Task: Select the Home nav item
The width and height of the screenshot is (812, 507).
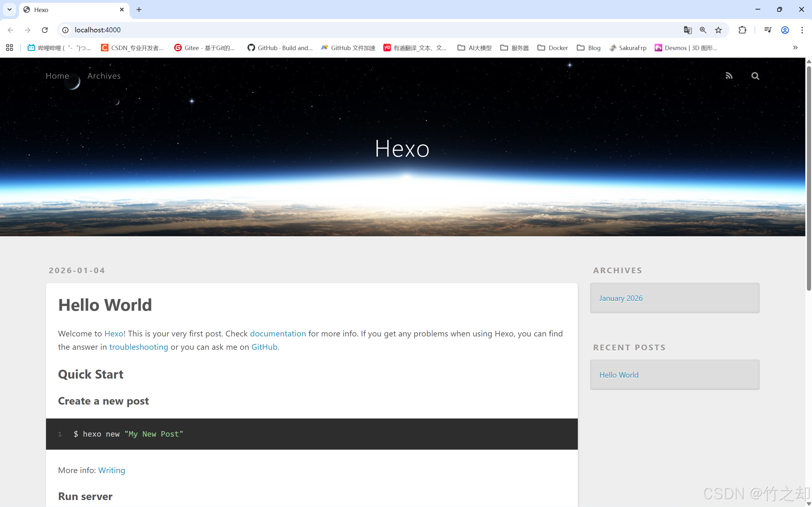Action: click(57, 76)
